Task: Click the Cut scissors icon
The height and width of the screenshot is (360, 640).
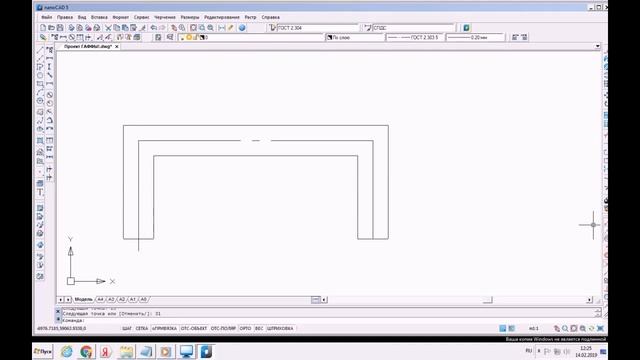Action: (x=108, y=28)
